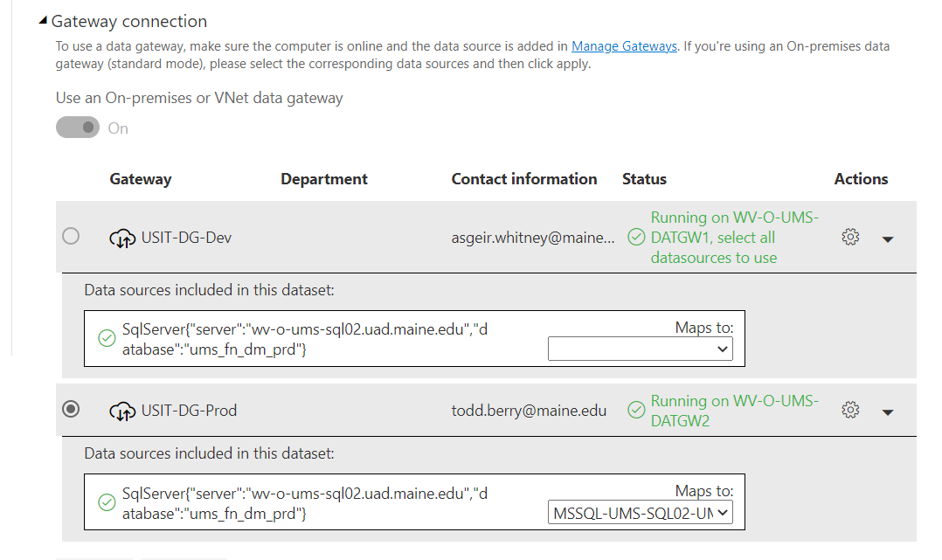The width and height of the screenshot is (942, 560).
Task: Click checkmark icon of Dev SqlServer data source
Action: pyautogui.click(x=107, y=338)
